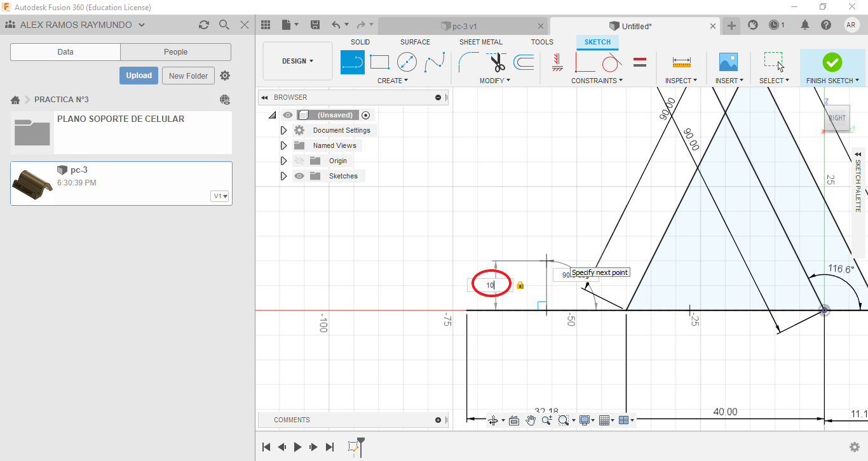Open the Help question mark menu
868x461 pixels.
[826, 25]
